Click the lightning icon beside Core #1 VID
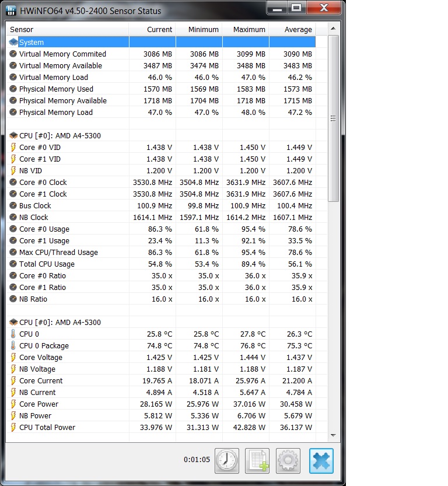The height and width of the screenshot is (486, 448). 13,159
